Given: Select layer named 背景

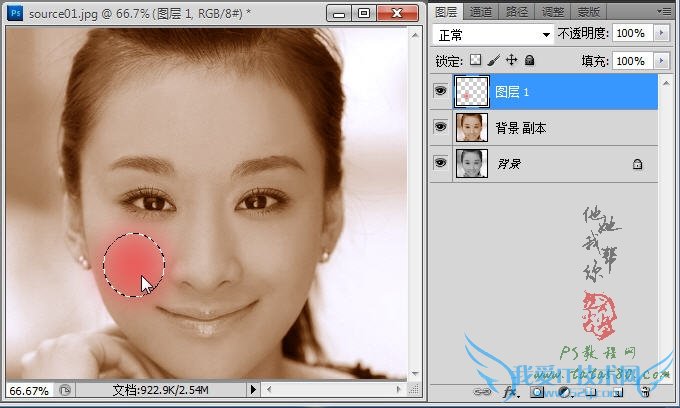Looking at the screenshot, I should tap(509, 164).
